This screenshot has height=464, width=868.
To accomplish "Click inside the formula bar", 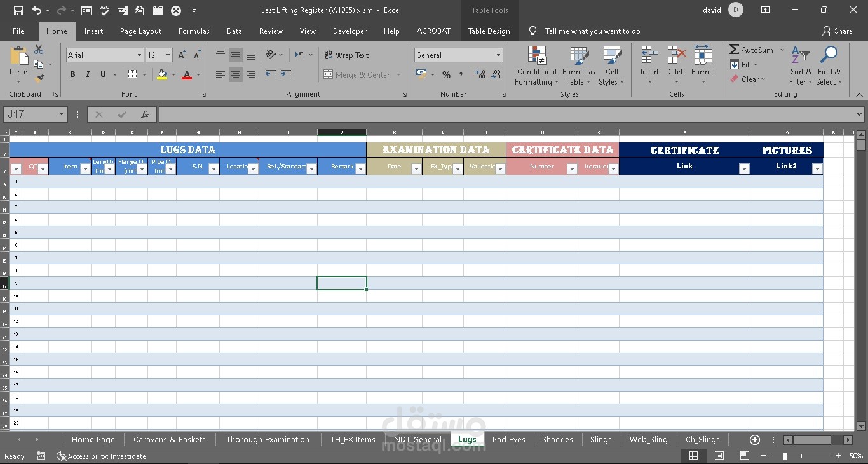I will [x=445, y=114].
